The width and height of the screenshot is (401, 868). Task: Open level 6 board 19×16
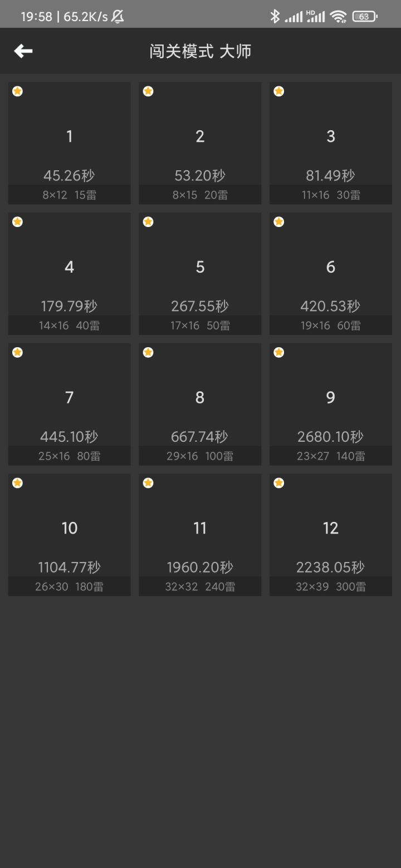[331, 274]
